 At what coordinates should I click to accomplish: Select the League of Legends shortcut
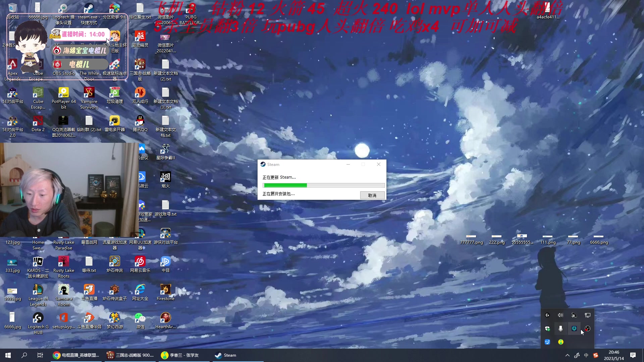pyautogui.click(x=38, y=295)
